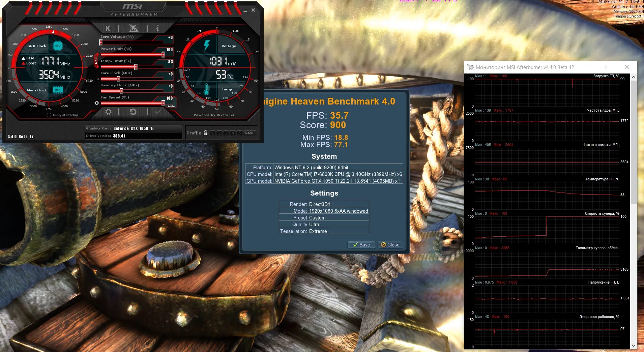This screenshot has height=352, width=644.
Task: Click the CPU model 'i7-6800K' row
Action: click(324, 174)
